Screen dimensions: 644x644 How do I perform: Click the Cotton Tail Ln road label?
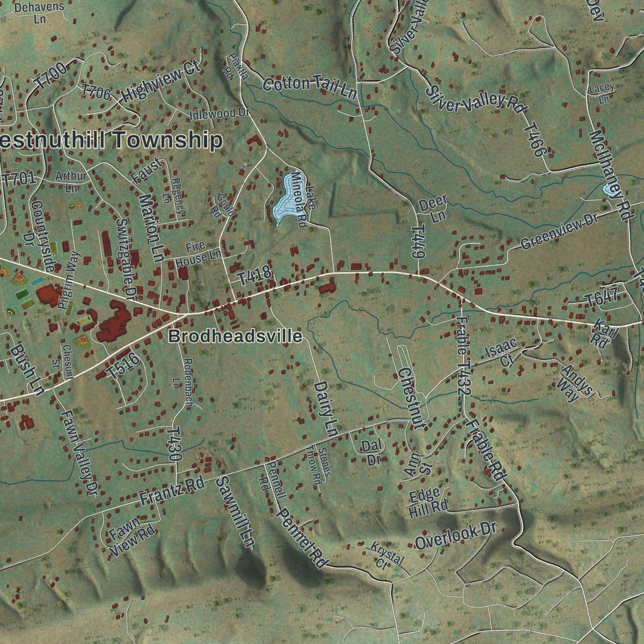311,87
